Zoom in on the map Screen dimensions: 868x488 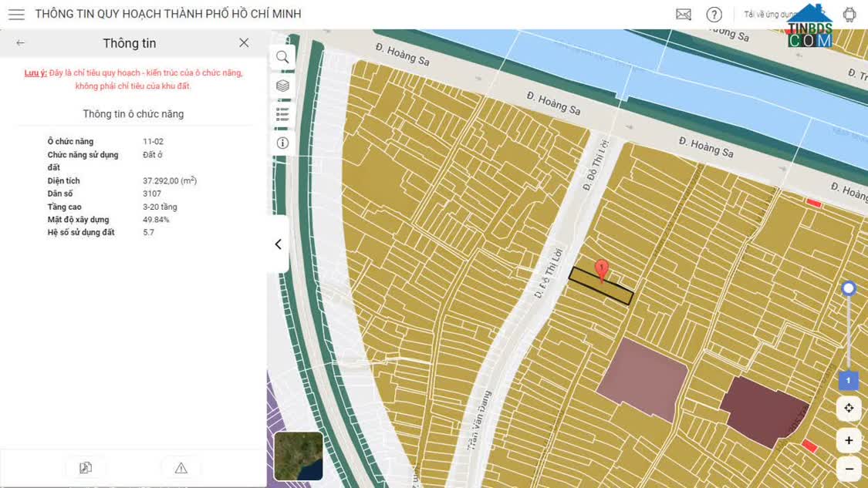(849, 440)
